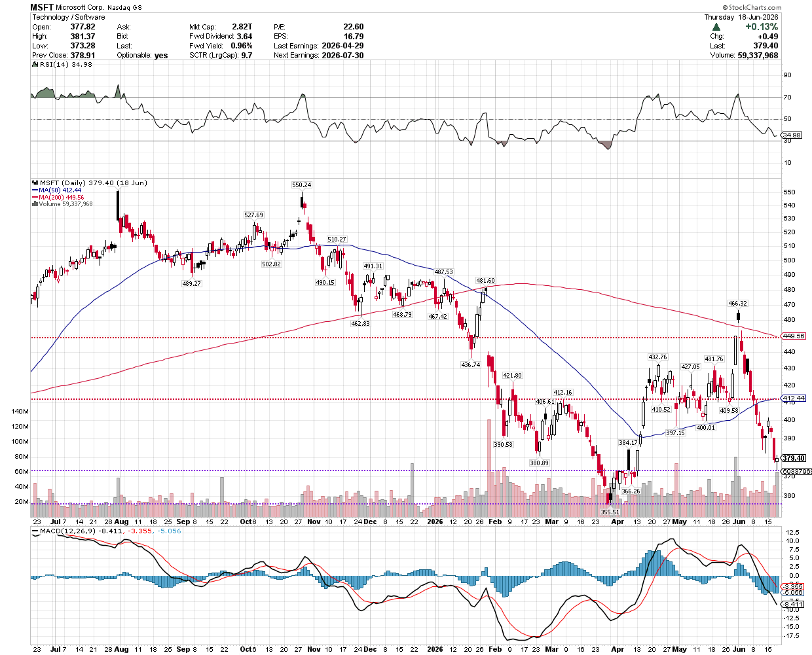The image size is (812, 655).
Task: Click the MSFT (Daily) 379.40 (18 Jun) legend
Action: [94, 183]
